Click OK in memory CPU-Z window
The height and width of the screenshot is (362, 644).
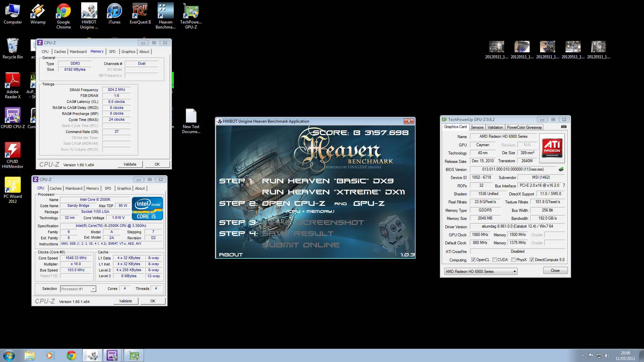click(157, 164)
